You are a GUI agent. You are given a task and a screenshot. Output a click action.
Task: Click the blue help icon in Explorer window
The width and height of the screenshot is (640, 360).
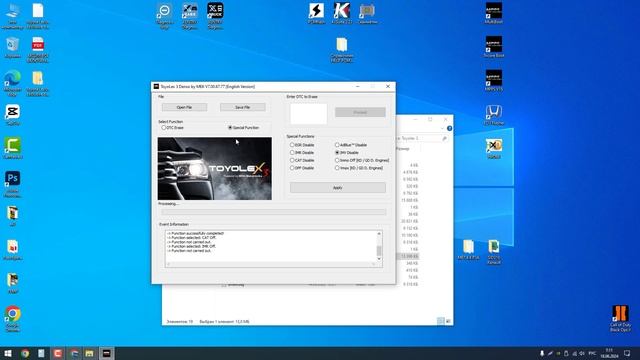click(449, 129)
